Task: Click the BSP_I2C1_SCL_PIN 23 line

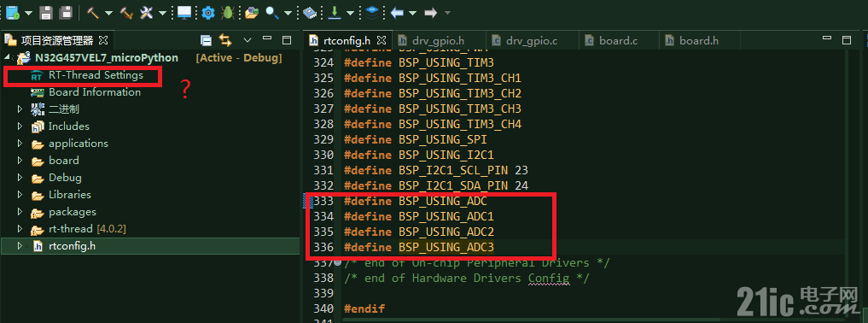Action: click(435, 170)
